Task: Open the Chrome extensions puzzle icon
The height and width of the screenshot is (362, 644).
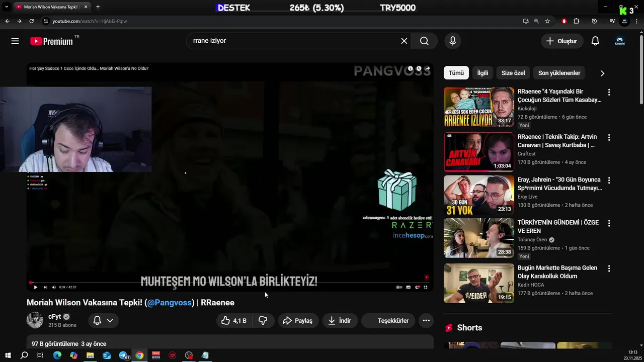Action: pos(577,21)
